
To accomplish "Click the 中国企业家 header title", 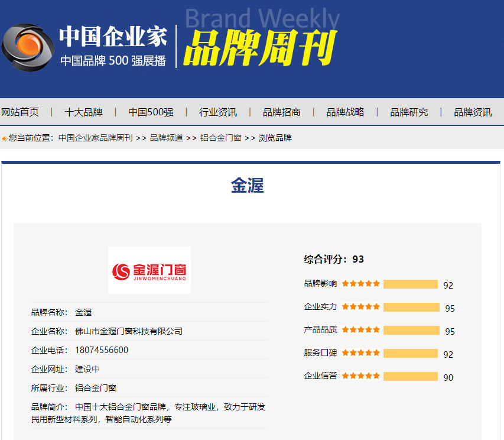I will click(113, 37).
